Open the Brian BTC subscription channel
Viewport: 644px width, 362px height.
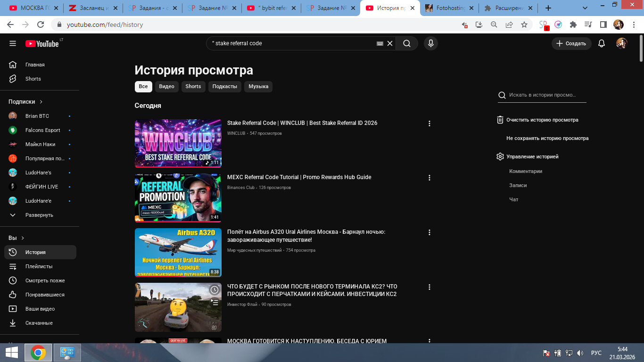click(40, 116)
